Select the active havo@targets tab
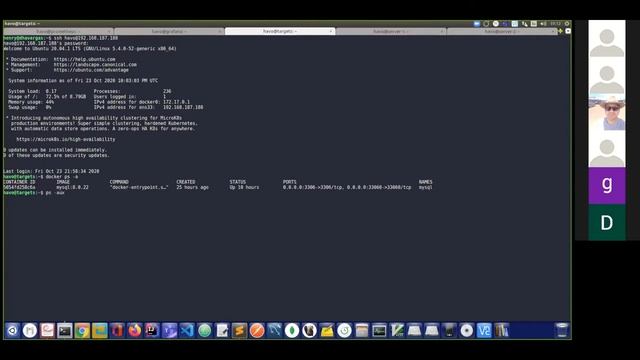This screenshot has height=360, width=640. (x=280, y=31)
